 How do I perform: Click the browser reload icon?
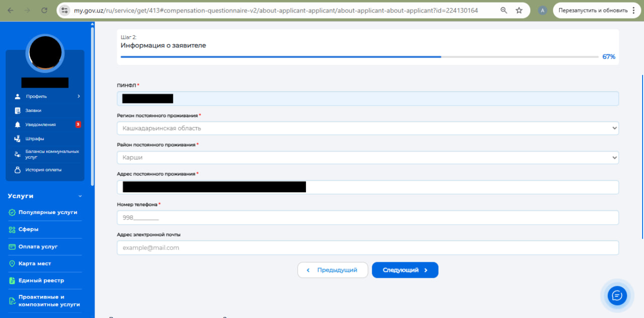tap(44, 10)
